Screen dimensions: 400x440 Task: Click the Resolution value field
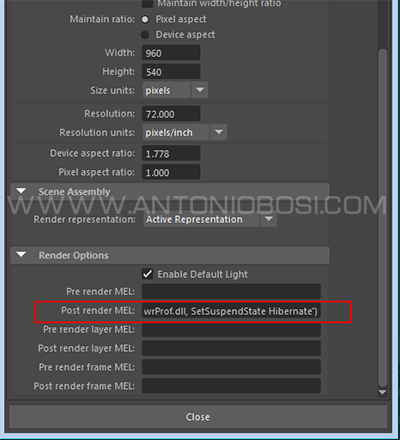(x=171, y=114)
